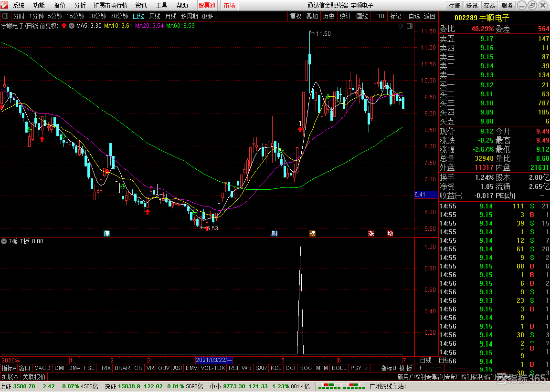550x392 pixels.
Task: Click the 交易 button at top right
Action: [x=489, y=5]
